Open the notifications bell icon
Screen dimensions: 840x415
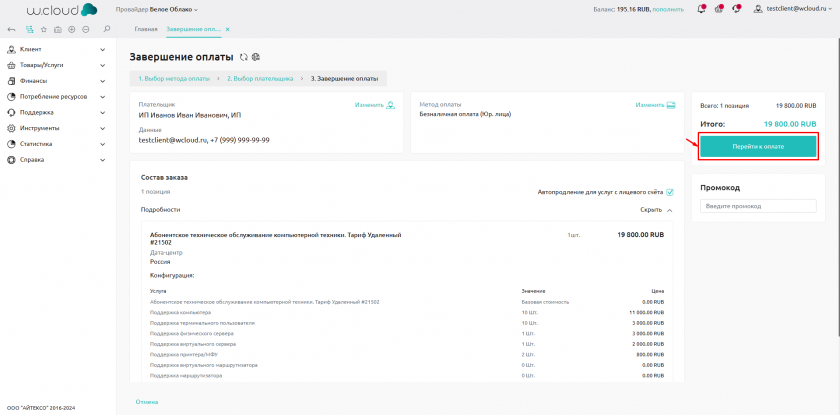[x=702, y=9]
